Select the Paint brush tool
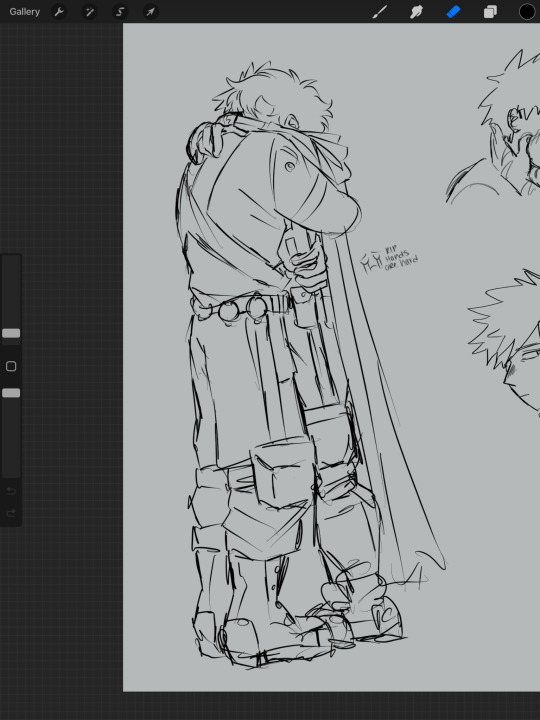Image resolution: width=540 pixels, height=720 pixels. [x=380, y=12]
